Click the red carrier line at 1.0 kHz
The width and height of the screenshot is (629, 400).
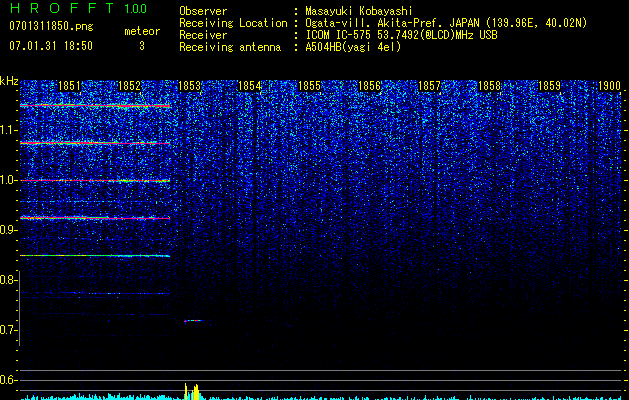(95, 181)
